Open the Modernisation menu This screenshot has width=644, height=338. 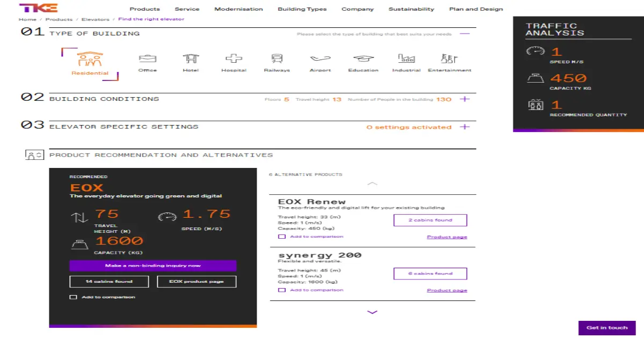(239, 9)
